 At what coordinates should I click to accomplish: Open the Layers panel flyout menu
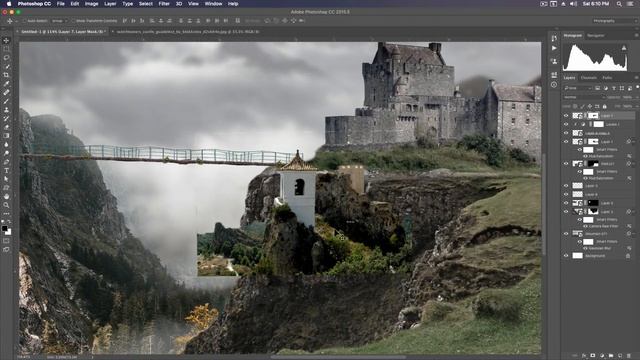click(637, 78)
